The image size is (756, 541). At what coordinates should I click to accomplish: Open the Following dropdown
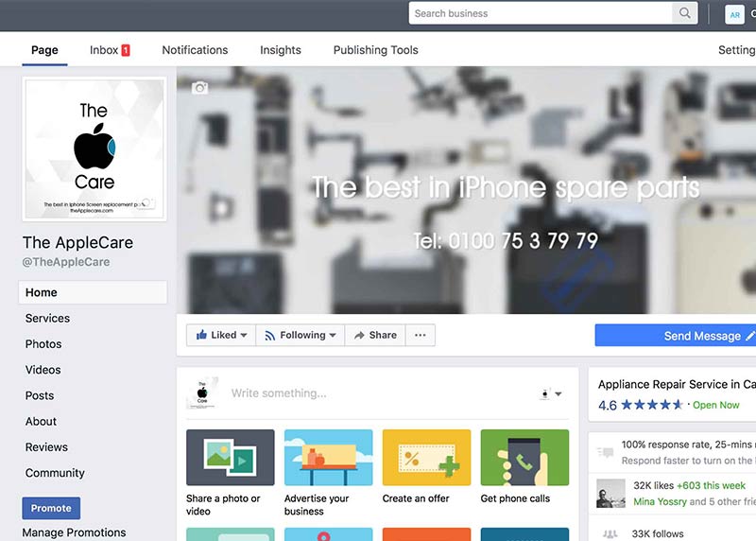tap(301, 335)
